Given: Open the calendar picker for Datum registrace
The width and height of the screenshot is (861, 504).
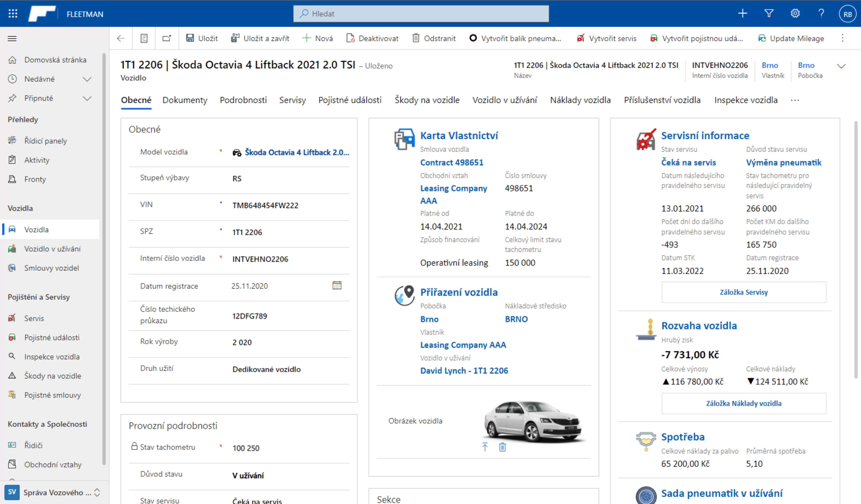Looking at the screenshot, I should click(x=337, y=285).
